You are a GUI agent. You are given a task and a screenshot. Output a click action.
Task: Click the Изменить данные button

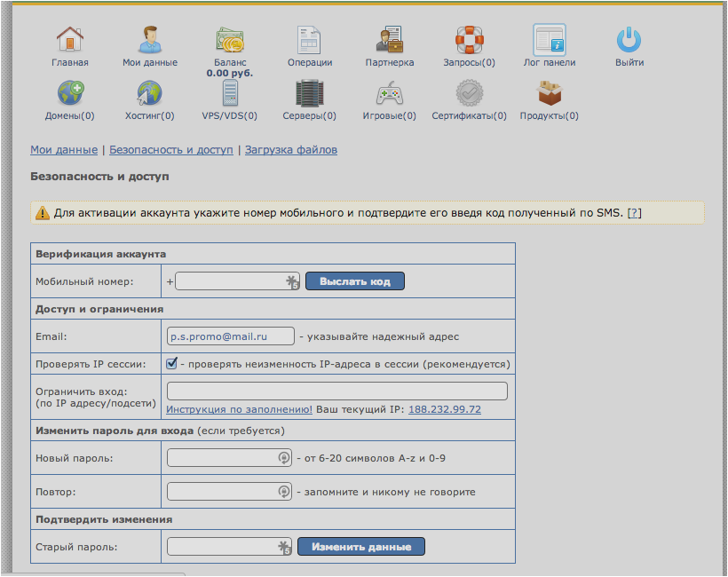[x=360, y=547]
